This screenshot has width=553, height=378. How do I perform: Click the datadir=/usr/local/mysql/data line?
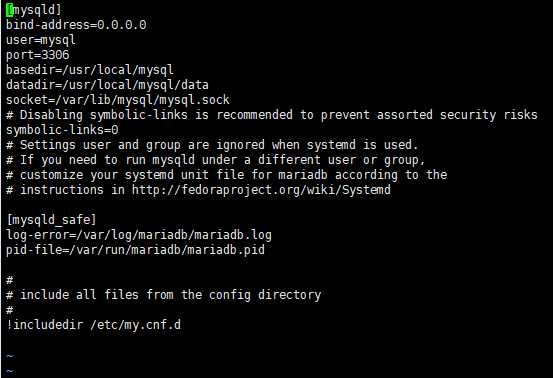click(x=107, y=85)
